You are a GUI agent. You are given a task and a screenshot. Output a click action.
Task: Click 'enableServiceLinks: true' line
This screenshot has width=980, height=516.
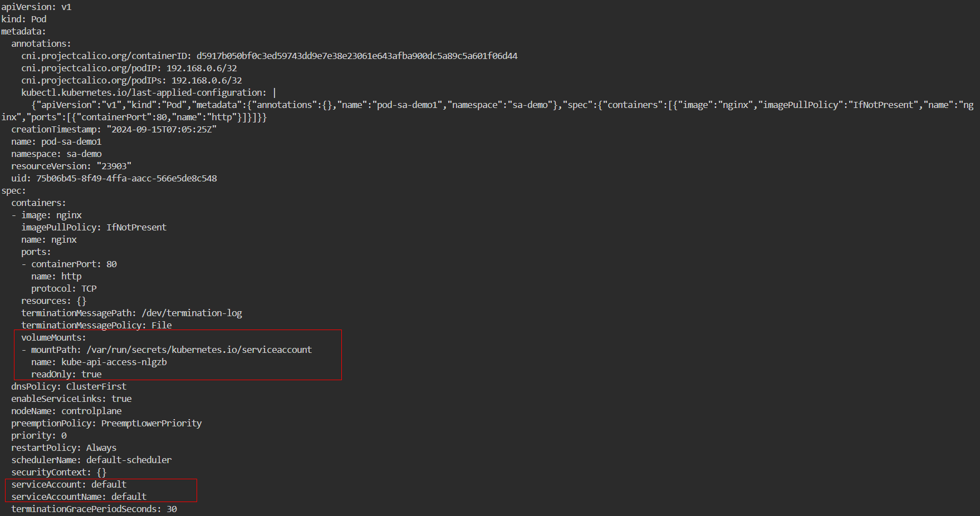click(x=71, y=399)
